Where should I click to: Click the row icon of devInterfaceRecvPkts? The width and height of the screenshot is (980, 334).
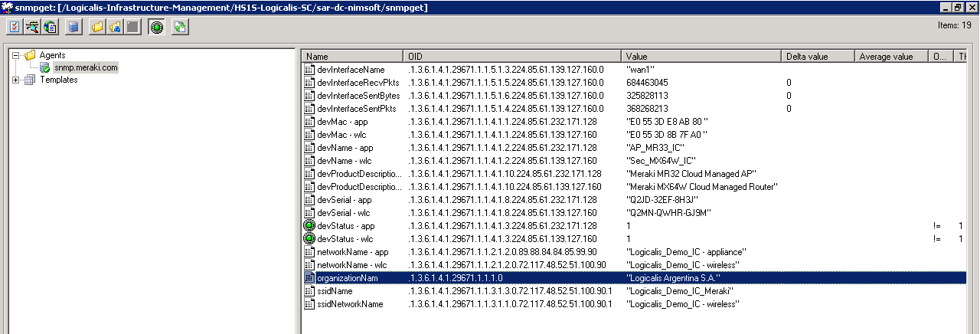(x=309, y=83)
